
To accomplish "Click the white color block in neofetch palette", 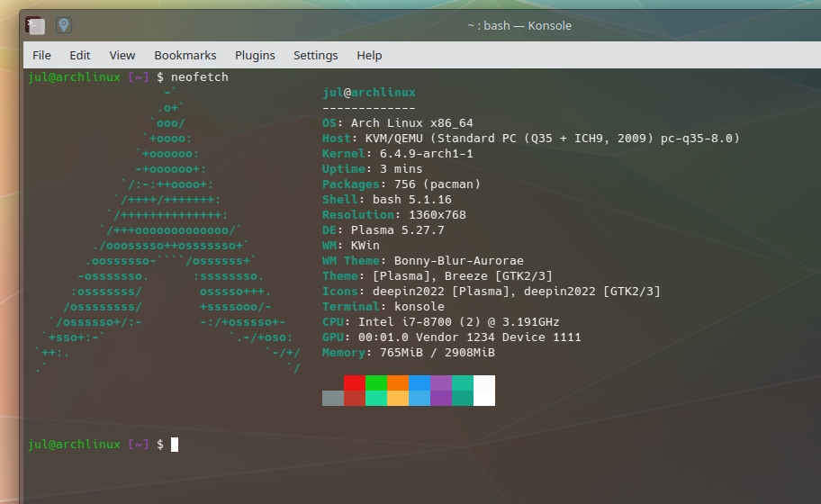I will 484,391.
